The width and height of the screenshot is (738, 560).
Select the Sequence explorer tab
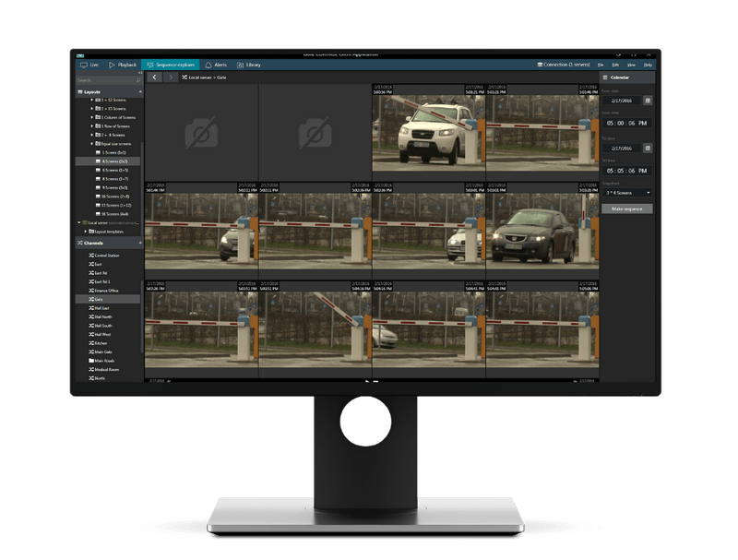tap(171, 65)
